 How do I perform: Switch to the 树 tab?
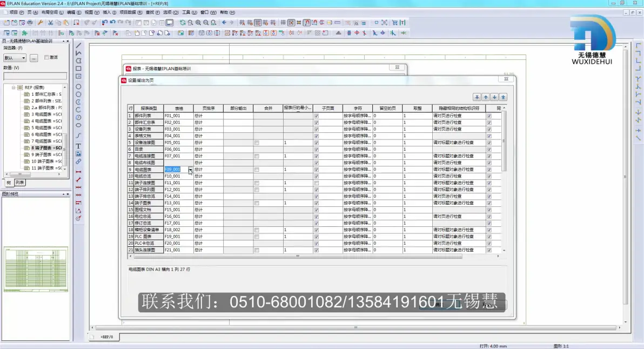click(9, 183)
